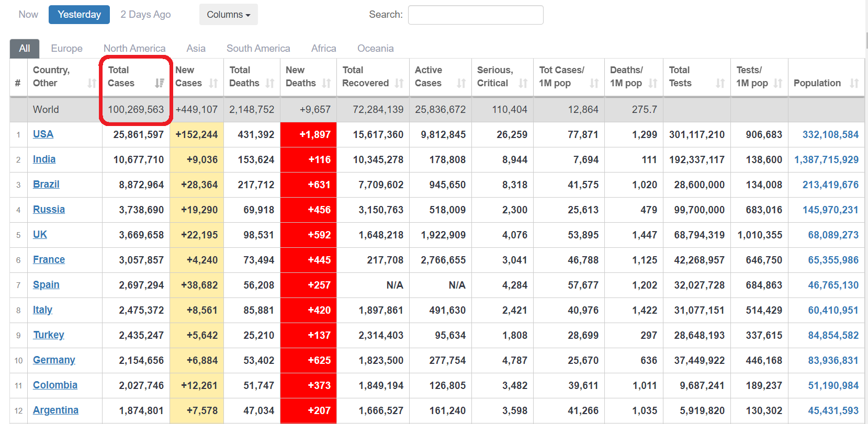
Task: Sort by Total Recovered column sort icon
Action: [x=399, y=83]
